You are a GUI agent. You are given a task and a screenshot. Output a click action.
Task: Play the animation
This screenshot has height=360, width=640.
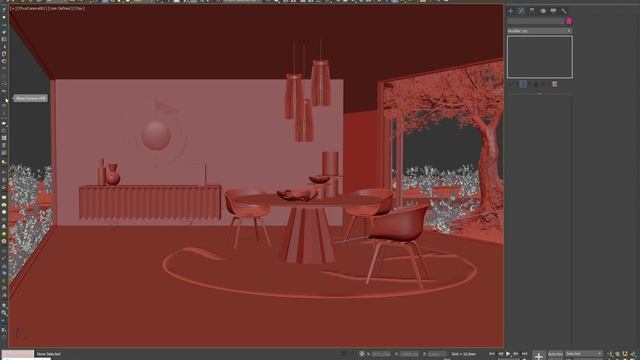click(508, 353)
